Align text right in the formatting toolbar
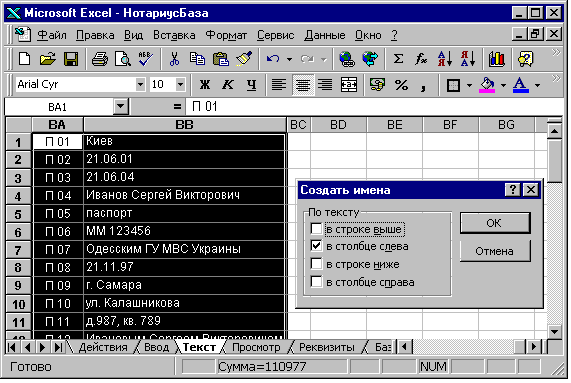571x383 pixels. [325, 85]
